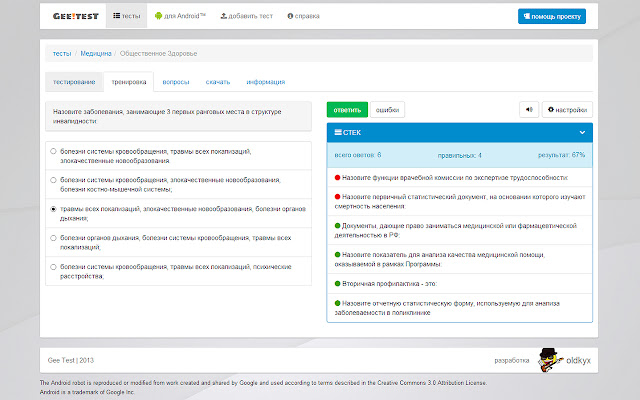Select answer ending болезни костно-мышечной системы
The width and height of the screenshot is (640, 400).
pos(53,180)
